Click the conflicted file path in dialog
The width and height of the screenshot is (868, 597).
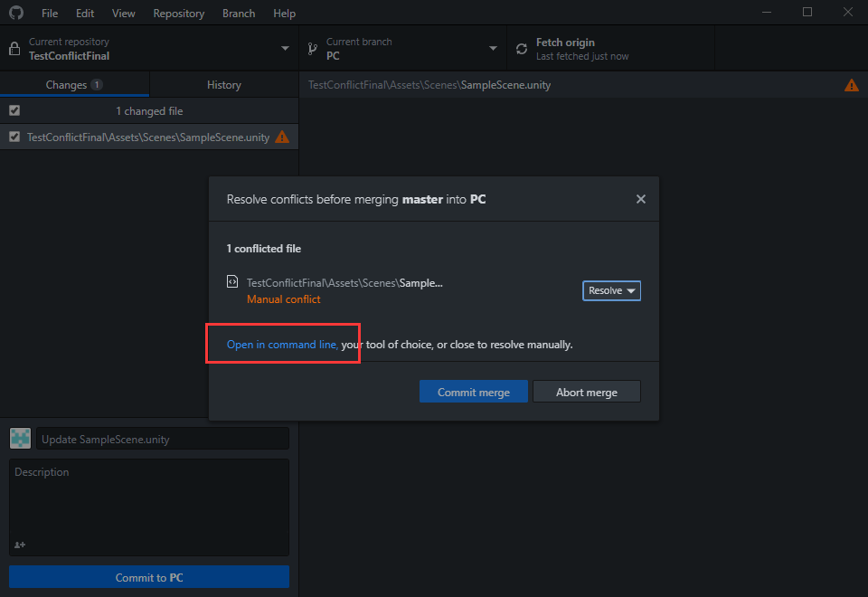click(x=344, y=283)
